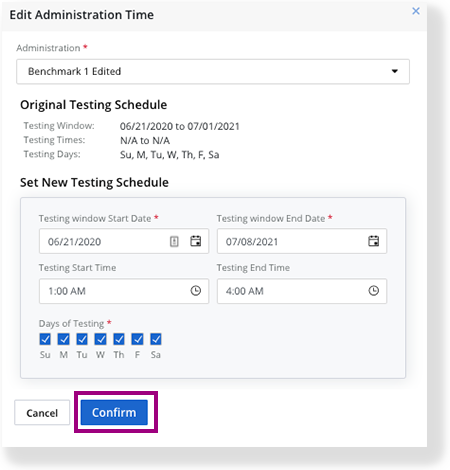This screenshot has width=450, height=470.
Task: Uncheck the Sa testing day checkbox
Action: [x=156, y=339]
